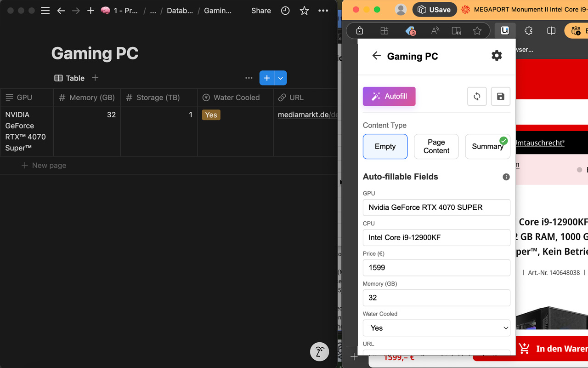
Task: Activate Read Aloud icon in address bar
Action: coord(435,31)
